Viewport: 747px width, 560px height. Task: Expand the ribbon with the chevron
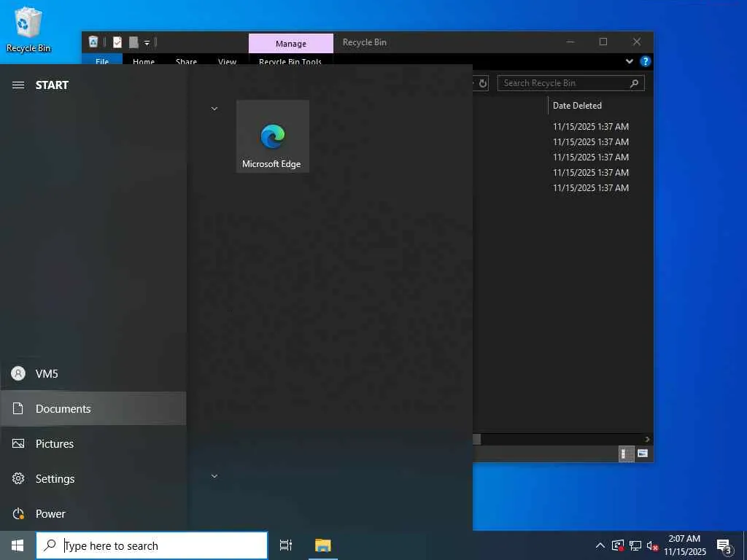pos(630,61)
